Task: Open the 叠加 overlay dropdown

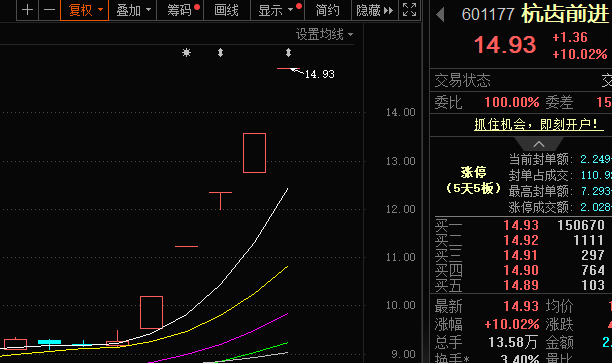Action: point(133,10)
